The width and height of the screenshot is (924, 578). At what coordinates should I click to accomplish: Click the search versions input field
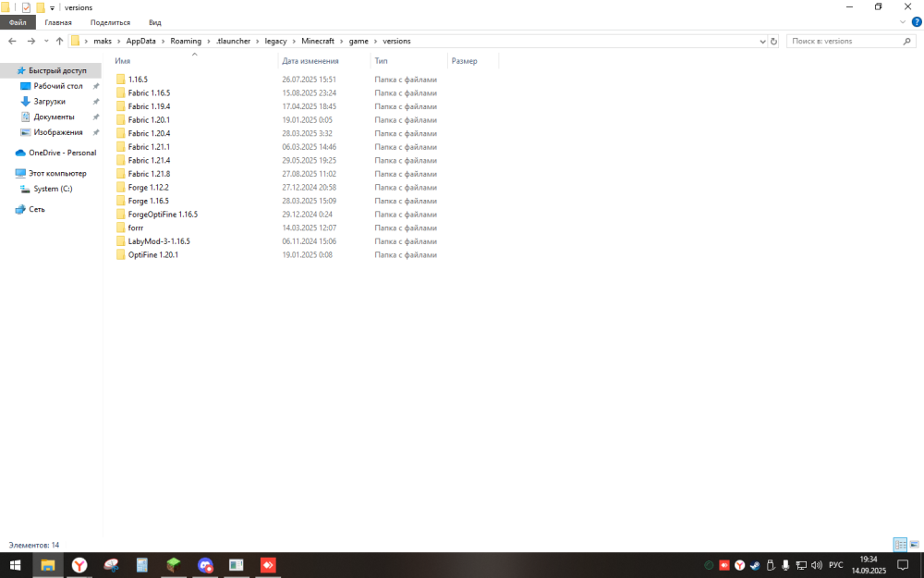pos(845,42)
